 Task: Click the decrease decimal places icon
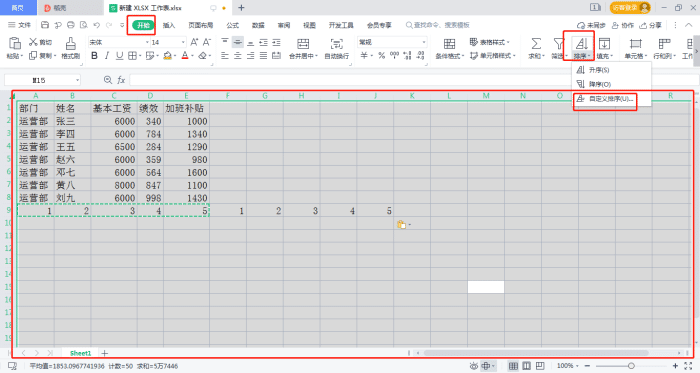(421, 55)
